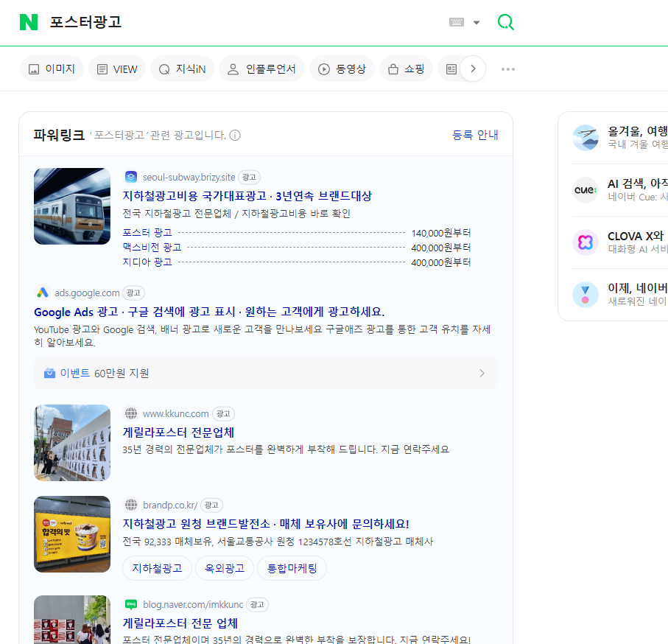Click the 옥외광고 chip button

click(225, 568)
